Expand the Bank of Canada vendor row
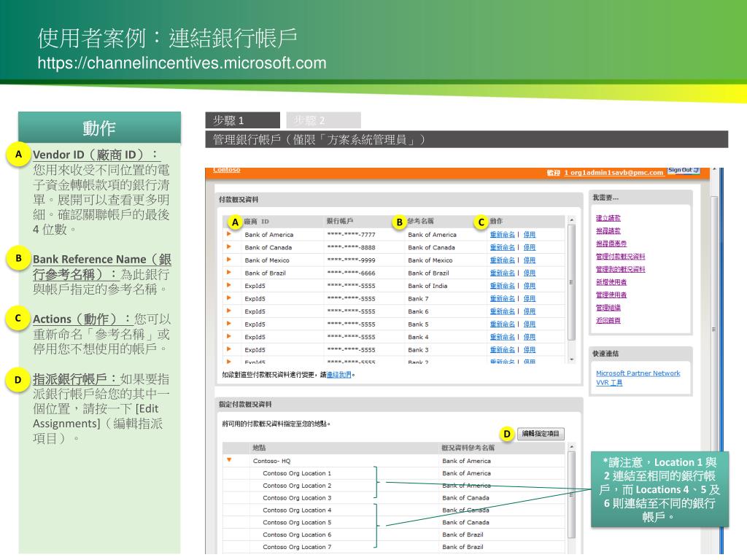The height and width of the screenshot is (560, 747). [228, 247]
